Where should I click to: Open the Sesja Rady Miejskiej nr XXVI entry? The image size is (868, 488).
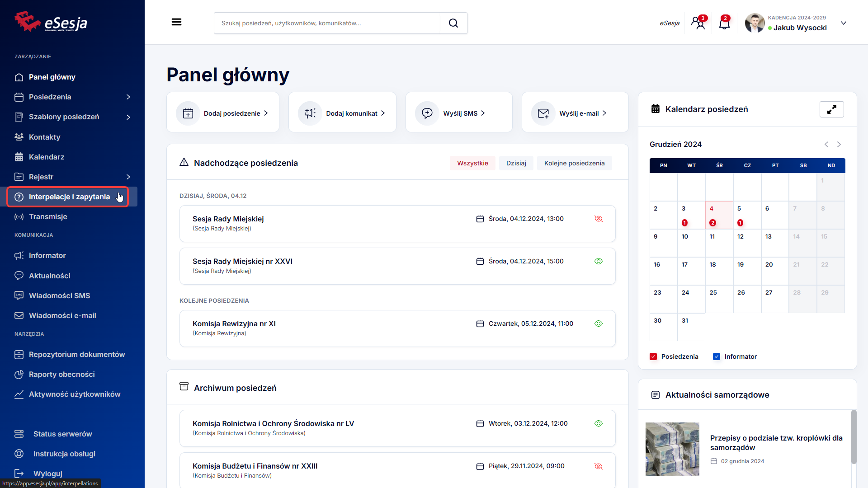(397, 266)
